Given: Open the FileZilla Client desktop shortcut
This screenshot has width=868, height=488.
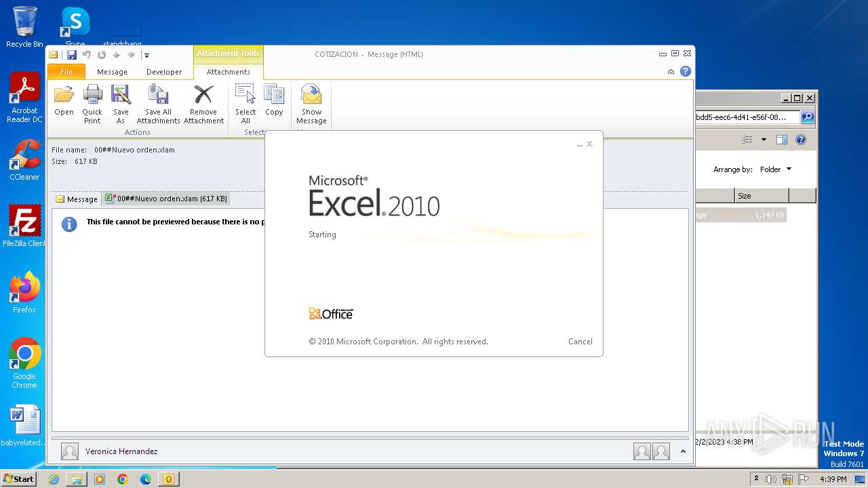Looking at the screenshot, I should (x=24, y=226).
